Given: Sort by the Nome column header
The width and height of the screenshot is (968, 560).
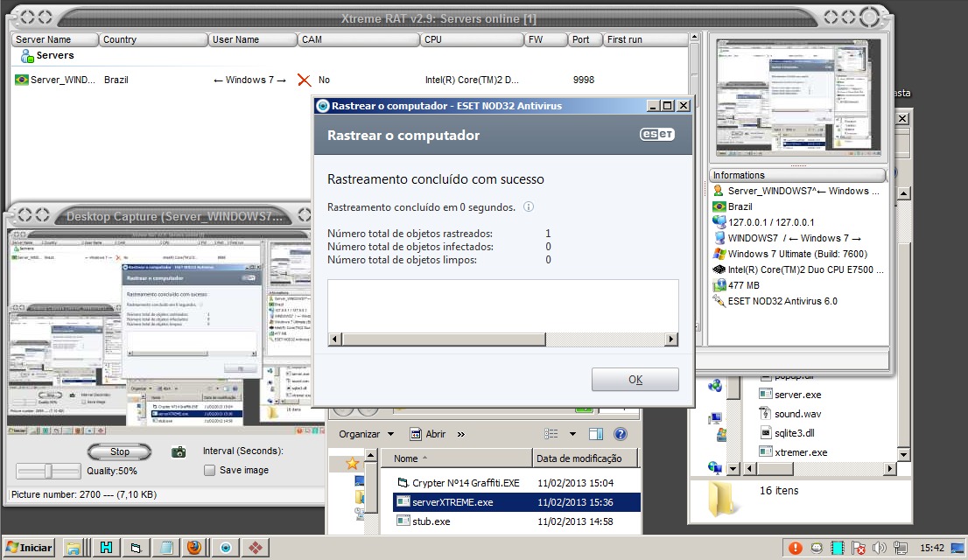Looking at the screenshot, I should click(456, 458).
